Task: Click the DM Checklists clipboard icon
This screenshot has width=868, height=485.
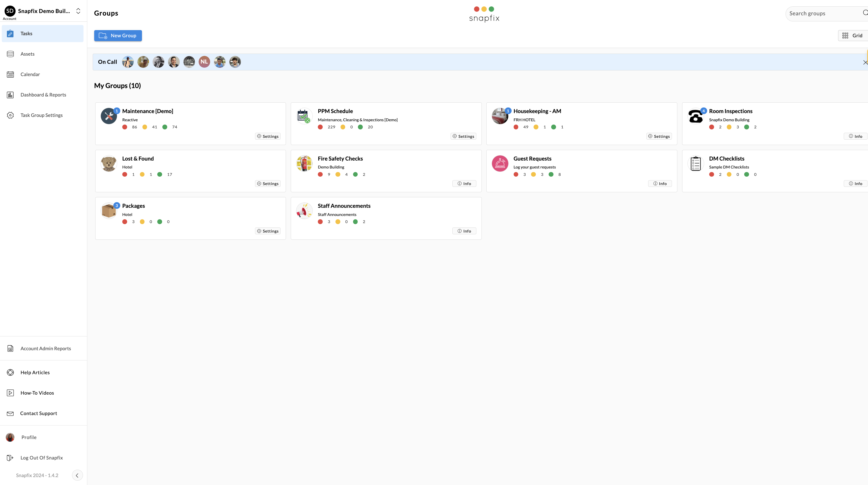Action: [695, 164]
